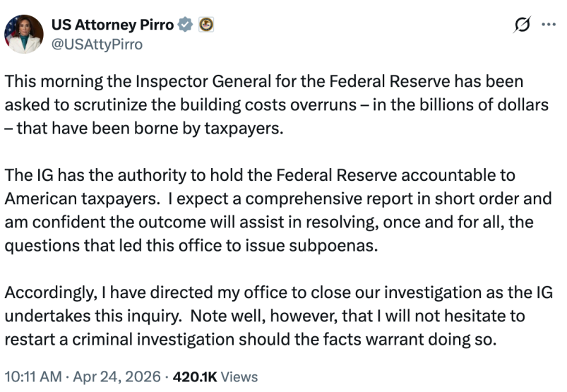
Task: Click the "10:11 AM" post time
Action: [31, 376]
